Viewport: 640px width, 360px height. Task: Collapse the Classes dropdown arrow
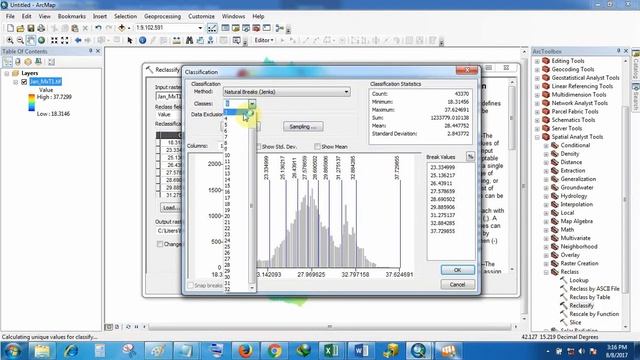(252, 104)
